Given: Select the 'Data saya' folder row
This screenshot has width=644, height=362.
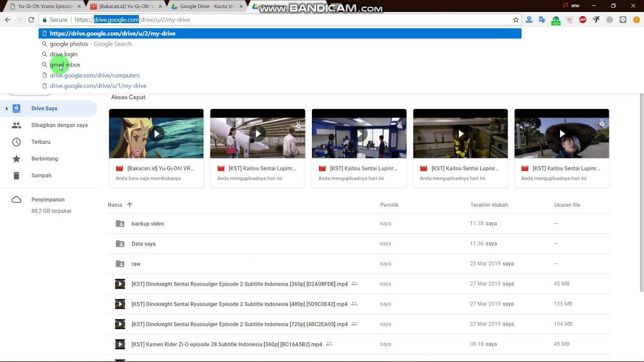Looking at the screenshot, I should tap(359, 244).
